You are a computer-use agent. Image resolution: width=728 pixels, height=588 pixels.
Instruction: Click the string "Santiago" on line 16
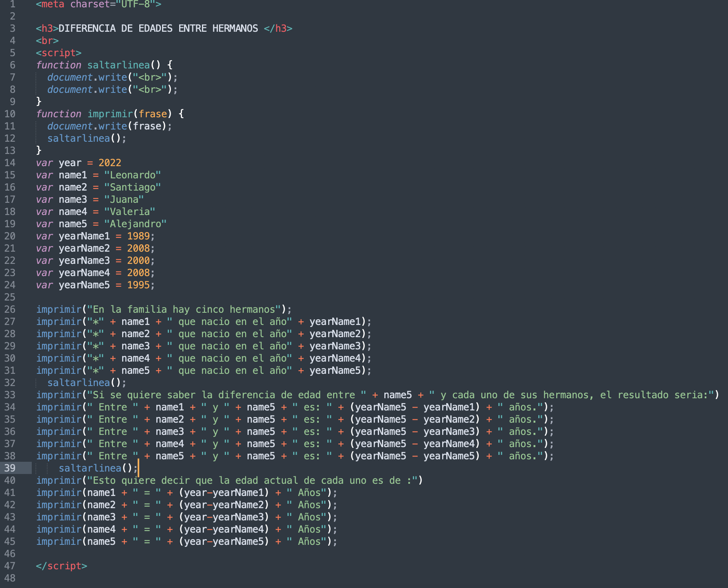tap(133, 187)
